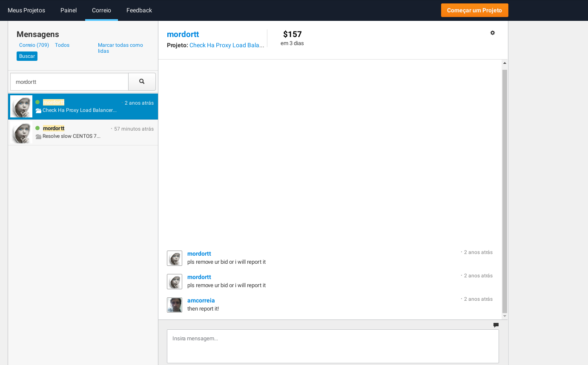
Task: Click the scrollbar up arrow in chat
Action: tap(505, 63)
